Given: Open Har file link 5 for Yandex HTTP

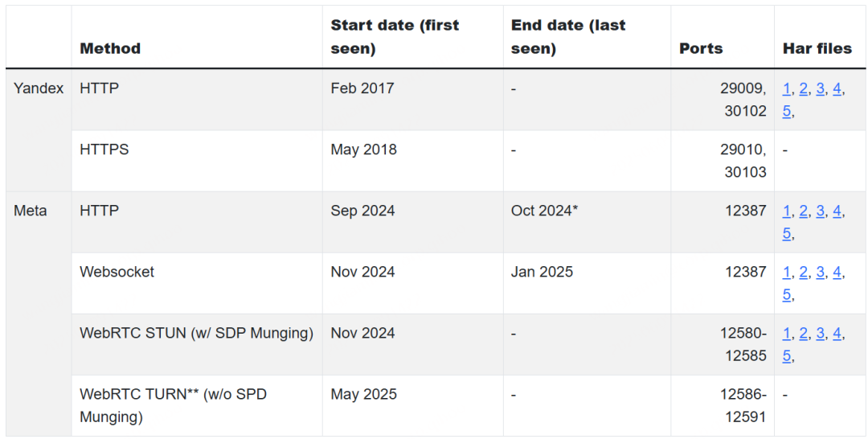Looking at the screenshot, I should click(787, 111).
